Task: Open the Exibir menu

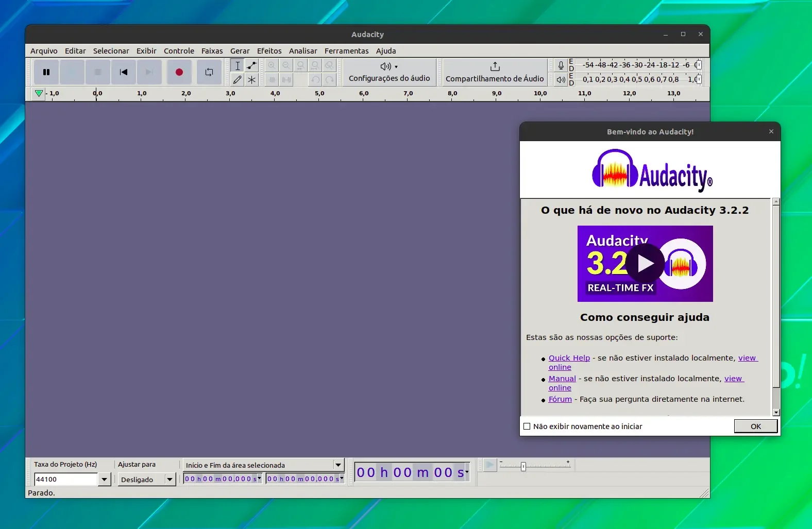Action: coord(146,51)
